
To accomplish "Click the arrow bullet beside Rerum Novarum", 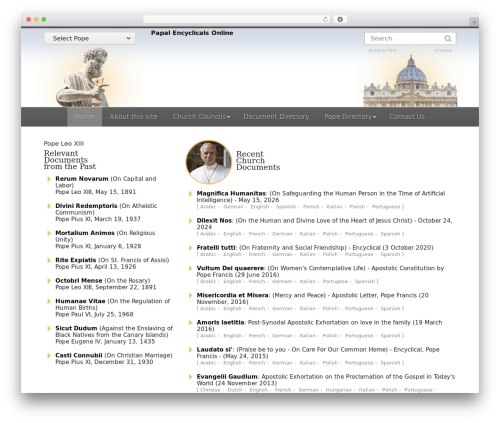I will point(49,179).
